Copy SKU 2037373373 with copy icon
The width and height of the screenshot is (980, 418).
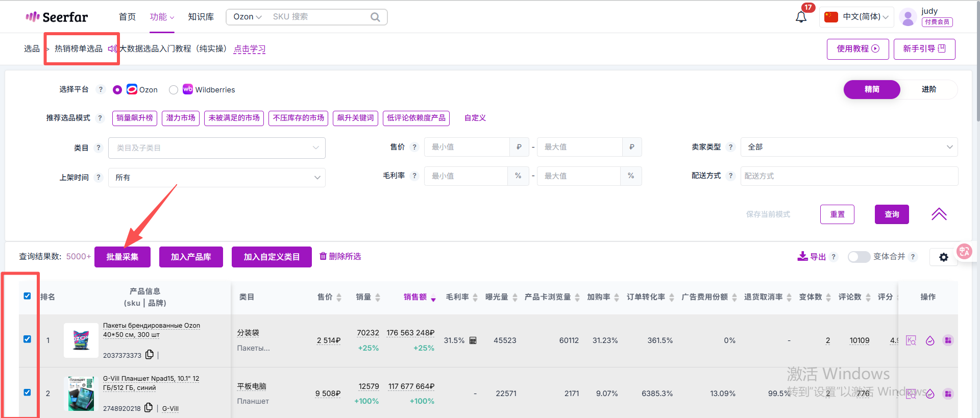point(150,355)
